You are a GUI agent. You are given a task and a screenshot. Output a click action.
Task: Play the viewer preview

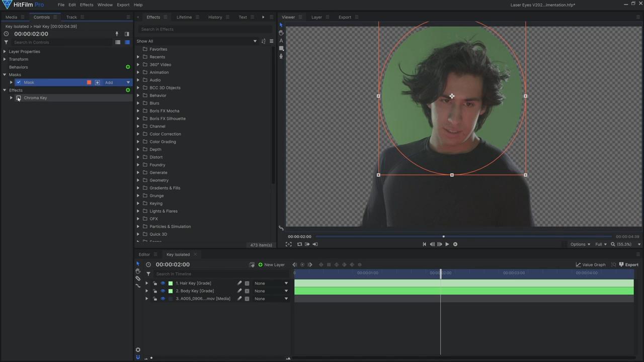447,244
